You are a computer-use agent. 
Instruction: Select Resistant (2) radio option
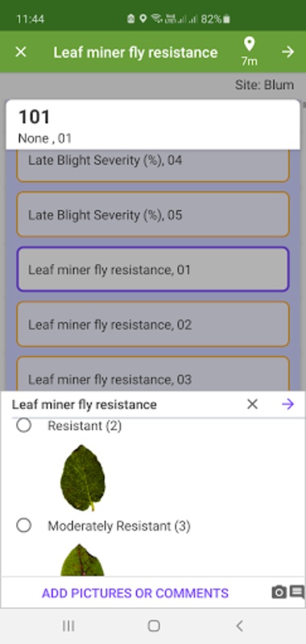(x=24, y=426)
